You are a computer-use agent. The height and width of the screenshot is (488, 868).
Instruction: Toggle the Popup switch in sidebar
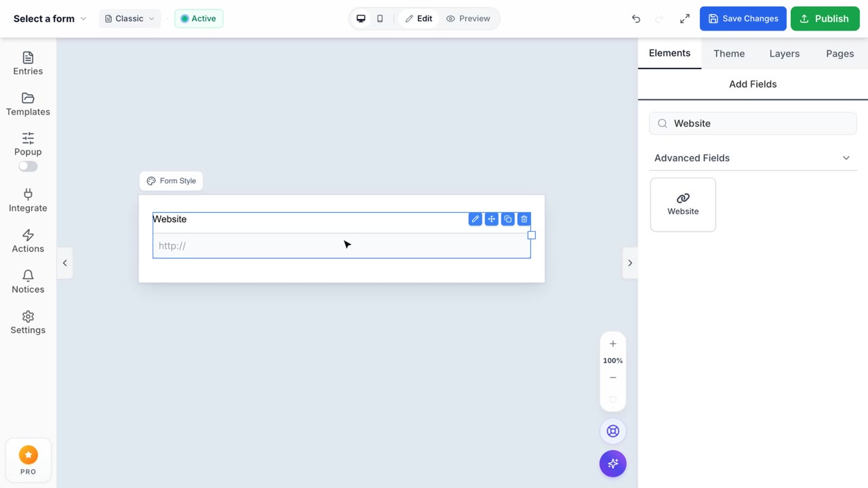28,166
